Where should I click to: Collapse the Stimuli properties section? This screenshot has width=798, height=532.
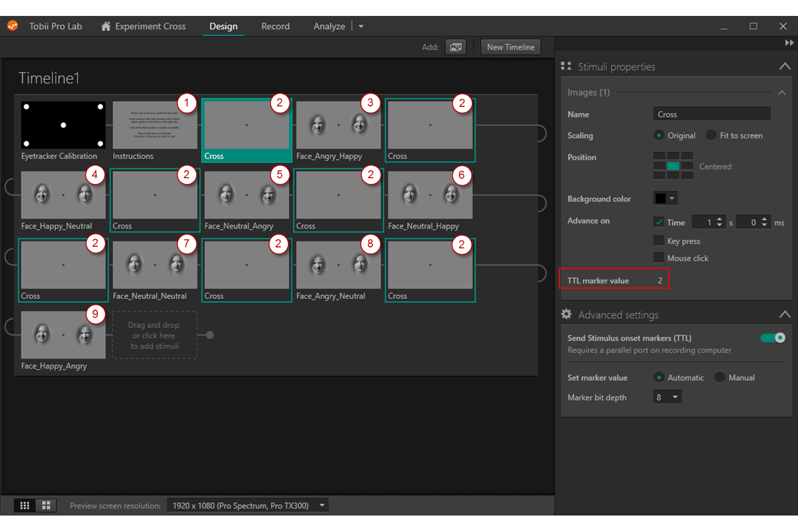785,66
